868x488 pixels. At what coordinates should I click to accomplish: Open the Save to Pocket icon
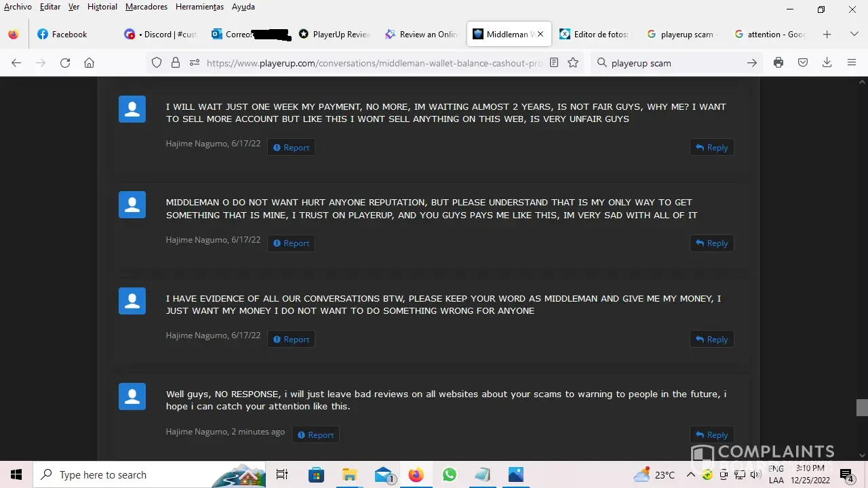[x=803, y=63]
